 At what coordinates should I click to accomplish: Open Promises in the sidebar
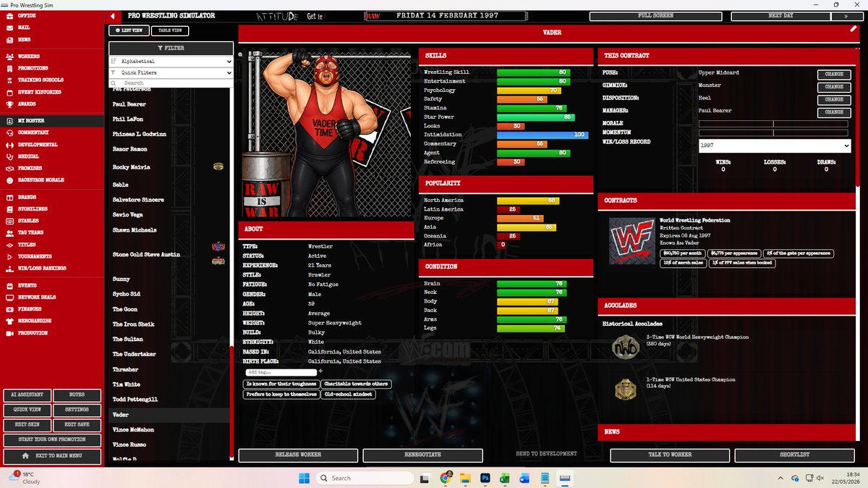(x=30, y=168)
